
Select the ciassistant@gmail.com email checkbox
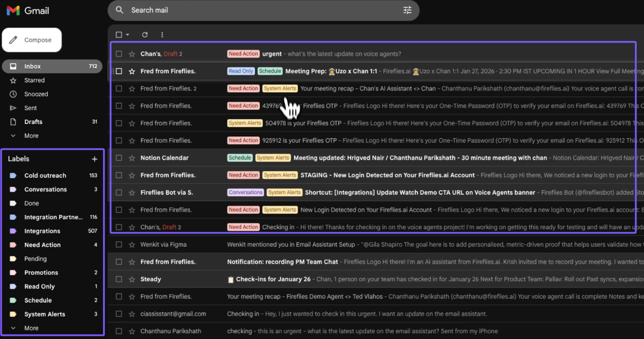[x=119, y=314]
